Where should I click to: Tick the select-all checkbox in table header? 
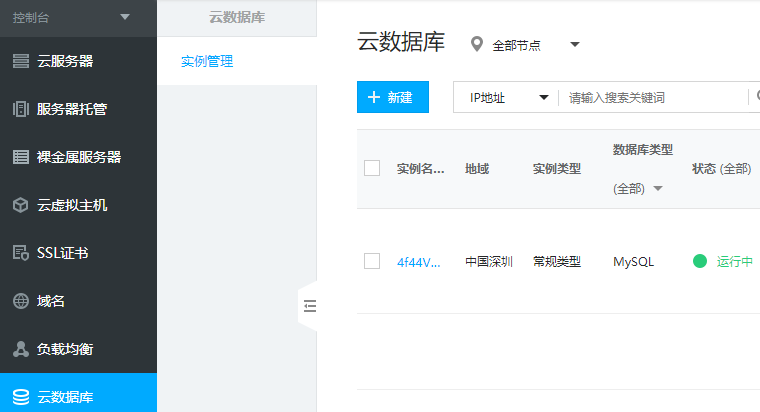coord(372,168)
